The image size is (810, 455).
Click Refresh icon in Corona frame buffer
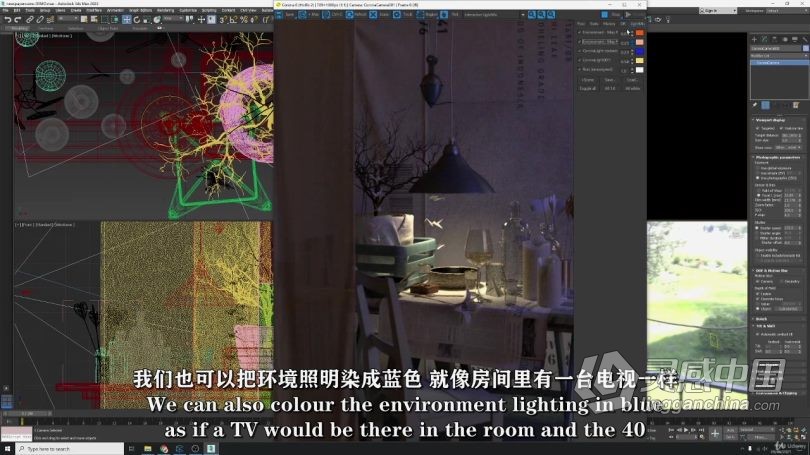pyautogui.click(x=349, y=14)
